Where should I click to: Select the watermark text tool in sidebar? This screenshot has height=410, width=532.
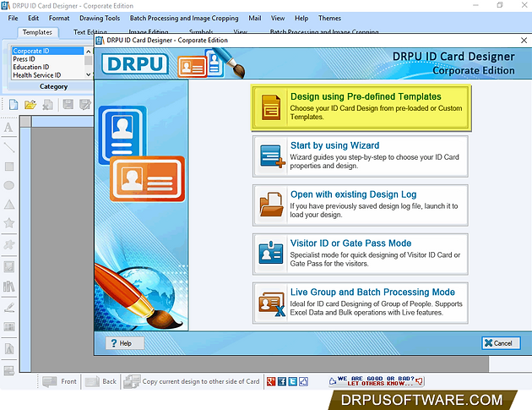coord(8,349)
